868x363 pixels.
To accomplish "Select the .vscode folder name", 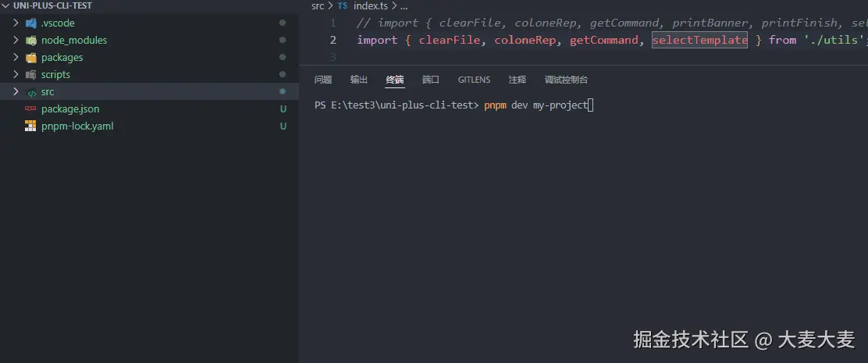I will click(x=58, y=23).
